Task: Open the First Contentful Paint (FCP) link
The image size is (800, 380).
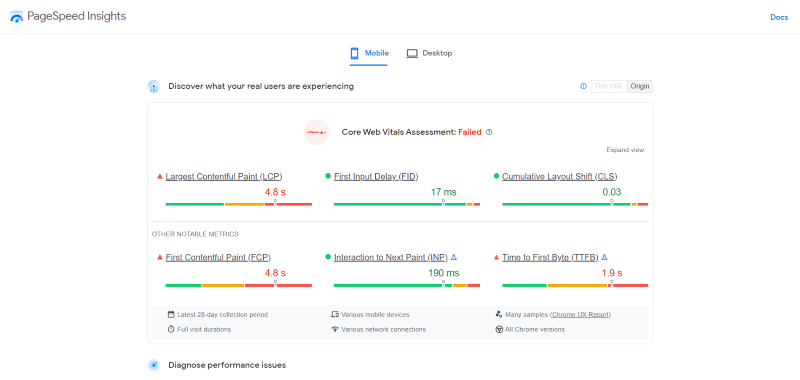Action: [218, 257]
